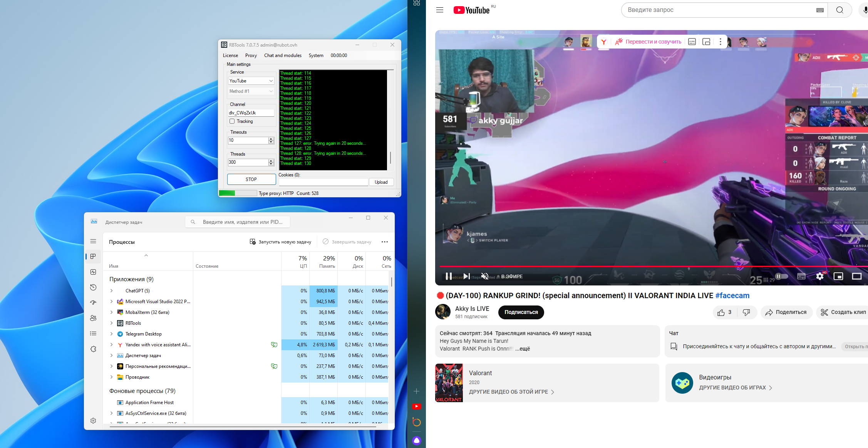The height and width of the screenshot is (448, 868).
Task: Open the Chat and modules menu
Action: [283, 55]
